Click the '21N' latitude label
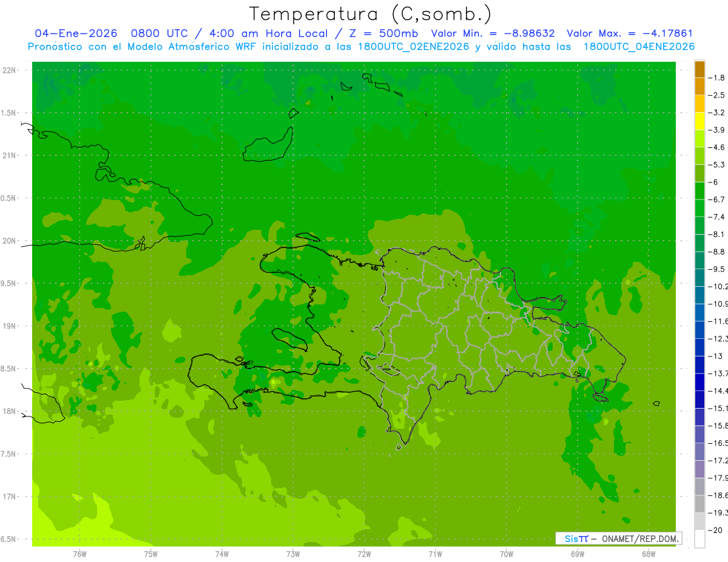 tap(10, 155)
